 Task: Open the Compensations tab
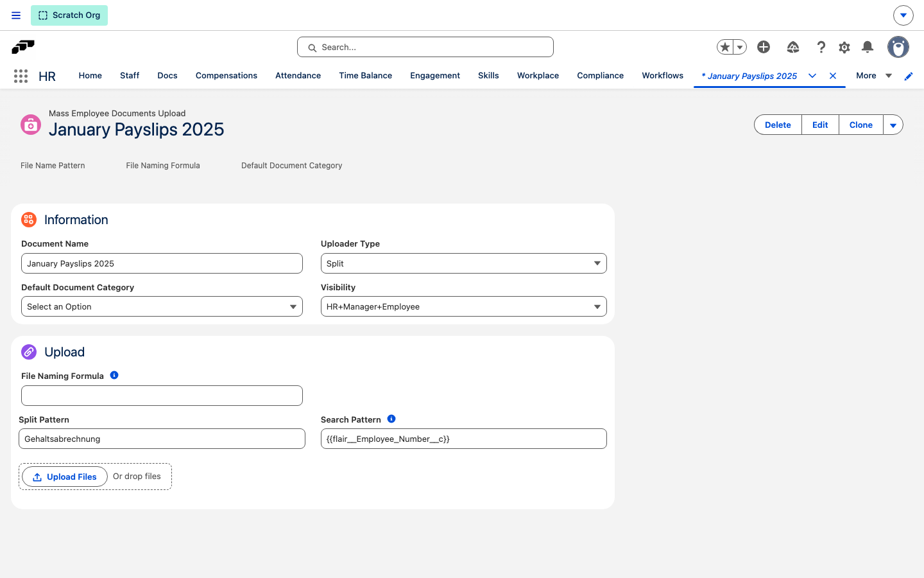click(227, 76)
